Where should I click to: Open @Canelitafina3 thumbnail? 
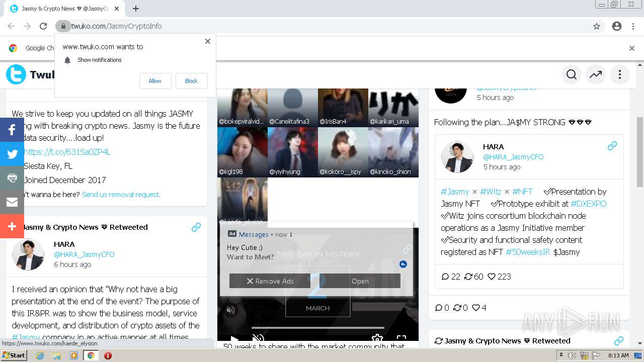tap(293, 108)
